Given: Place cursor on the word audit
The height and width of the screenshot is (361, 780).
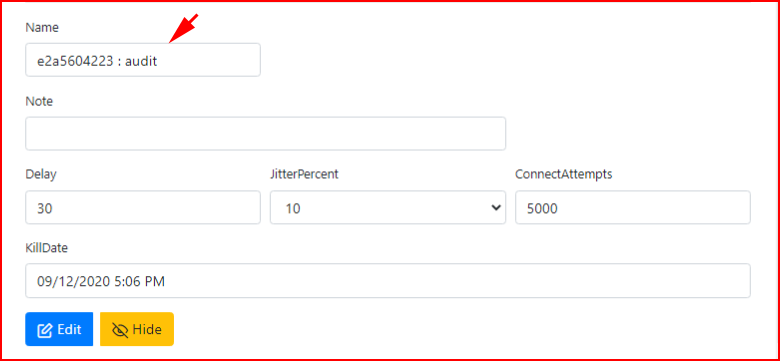Looking at the screenshot, I should [x=141, y=61].
